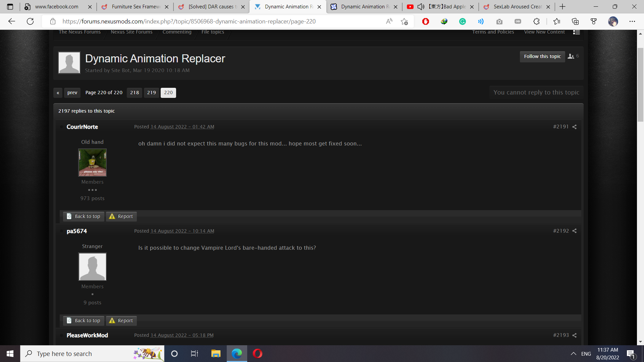The height and width of the screenshot is (362, 644).
Task: Open the notification center icon
Action: coord(631,354)
